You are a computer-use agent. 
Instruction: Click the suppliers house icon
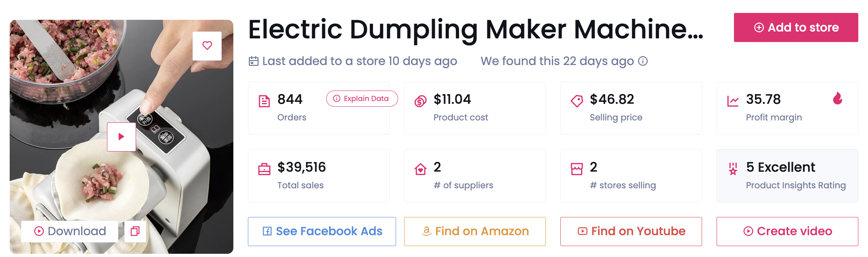[x=420, y=169]
